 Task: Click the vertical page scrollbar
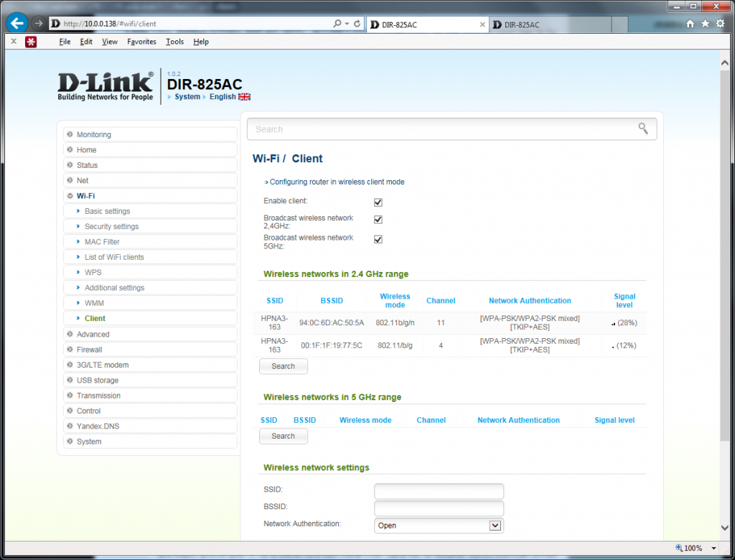pyautogui.click(x=725, y=287)
